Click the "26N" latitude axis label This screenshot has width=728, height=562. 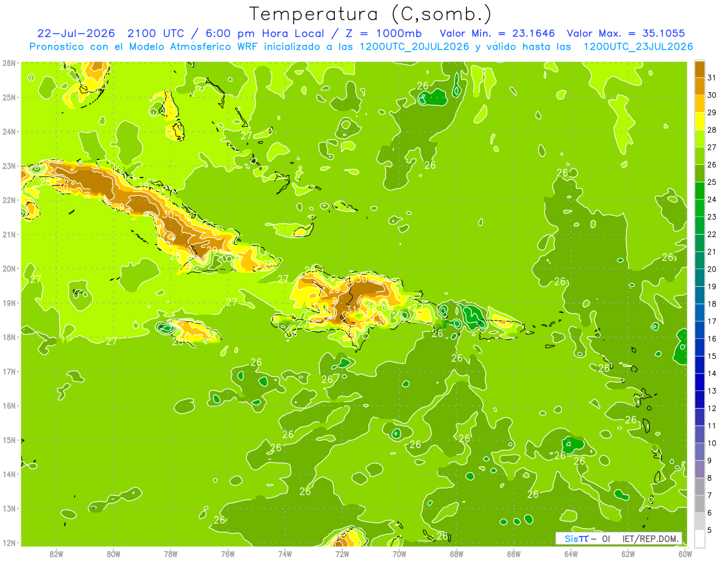pos(9,63)
